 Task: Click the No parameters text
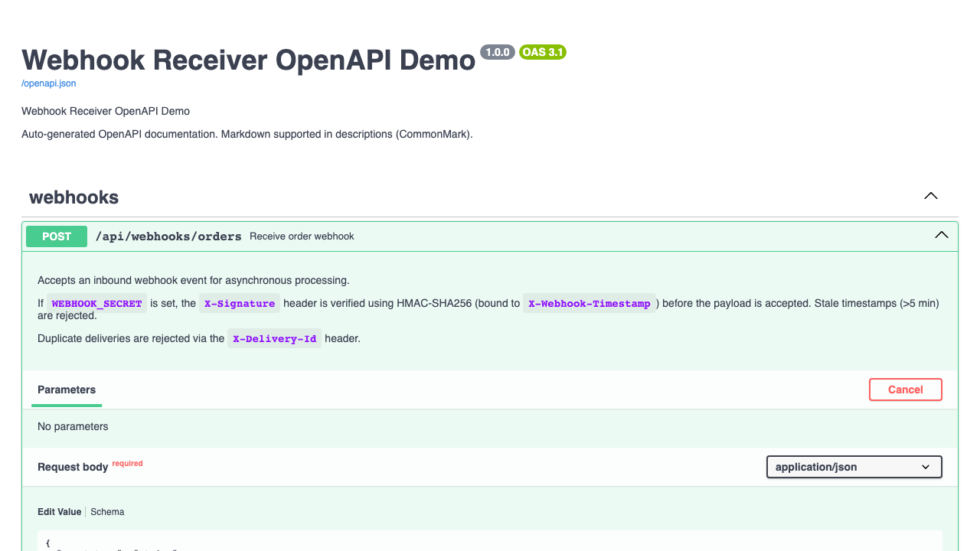tap(73, 426)
